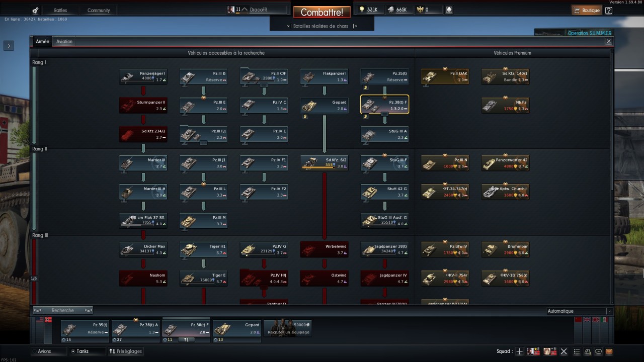Viewport: 644px width, 362px height.
Task: Expand the Pz.38(t) F vehicle group
Action: click(385, 105)
